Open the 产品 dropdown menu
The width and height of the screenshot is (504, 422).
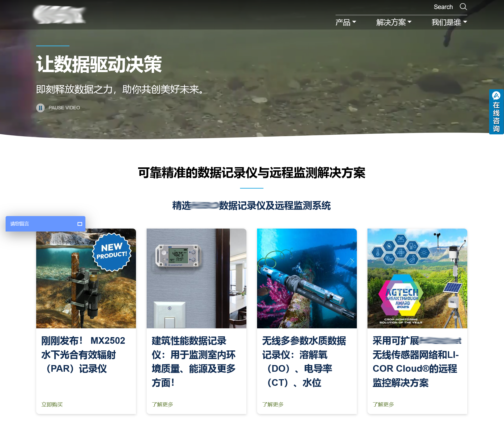(346, 22)
